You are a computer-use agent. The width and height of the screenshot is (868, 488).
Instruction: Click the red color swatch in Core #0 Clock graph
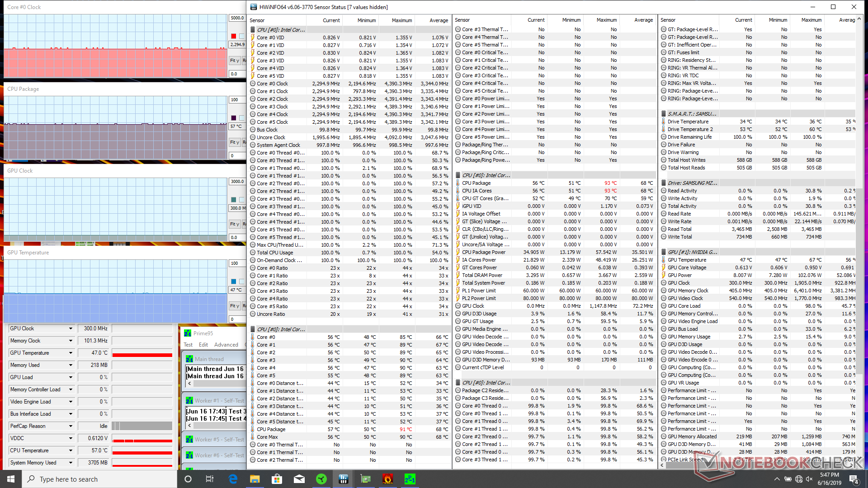233,36
